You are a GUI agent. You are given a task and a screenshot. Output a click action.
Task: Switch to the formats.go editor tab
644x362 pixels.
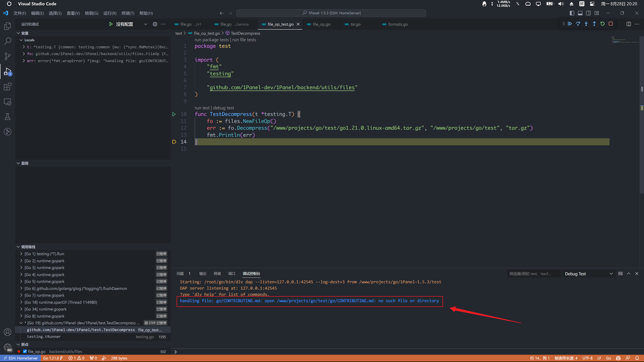point(397,24)
